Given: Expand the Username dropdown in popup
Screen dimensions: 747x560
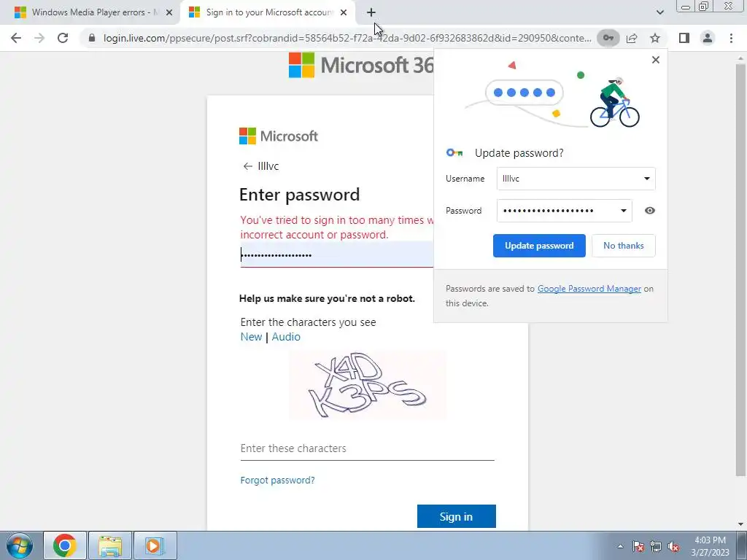Looking at the screenshot, I should click(646, 179).
